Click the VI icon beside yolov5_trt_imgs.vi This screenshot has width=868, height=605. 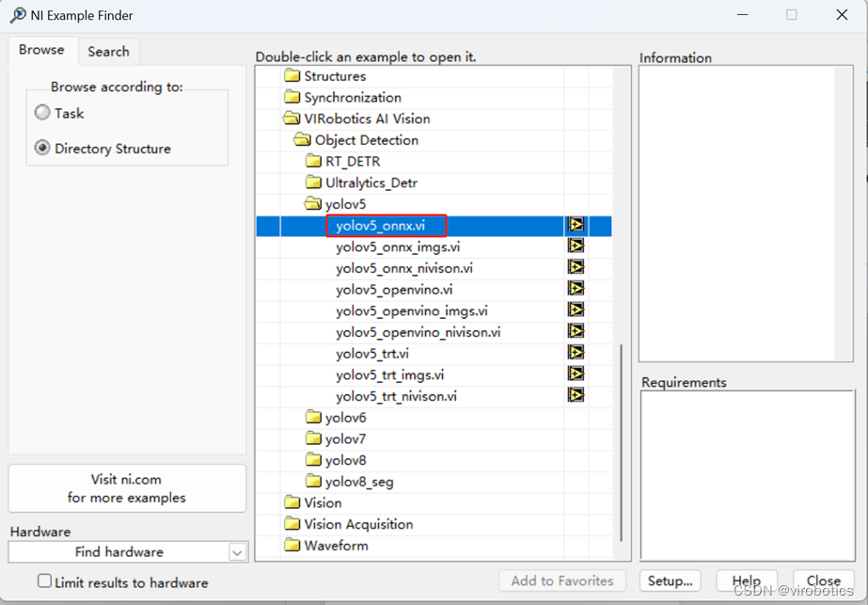[576, 374]
